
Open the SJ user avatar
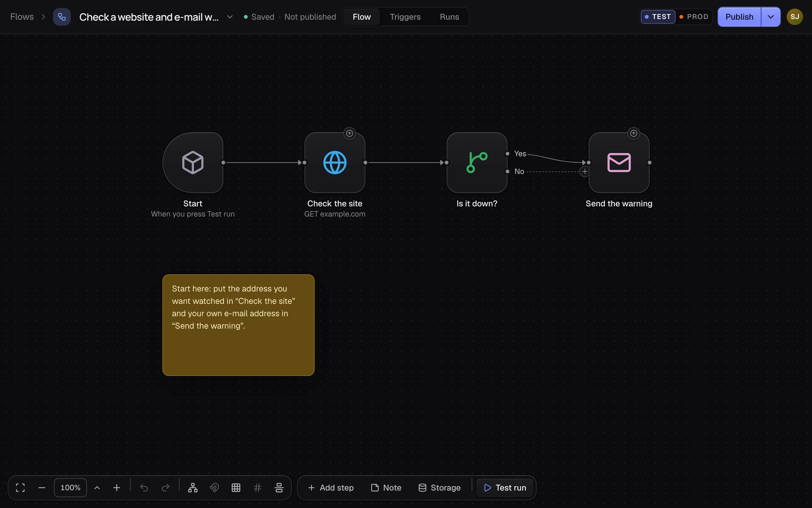coord(795,17)
